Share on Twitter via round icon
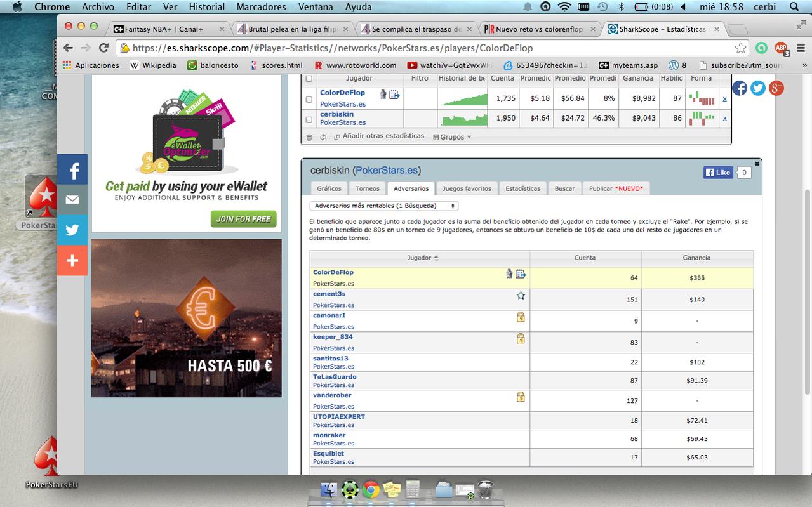Viewport: 812px width, 507px height. 758,88
